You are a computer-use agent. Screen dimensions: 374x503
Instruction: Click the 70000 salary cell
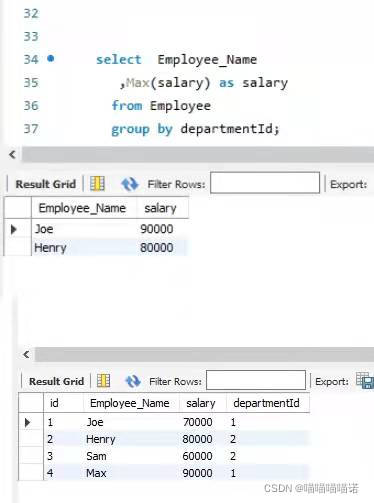tap(203, 422)
